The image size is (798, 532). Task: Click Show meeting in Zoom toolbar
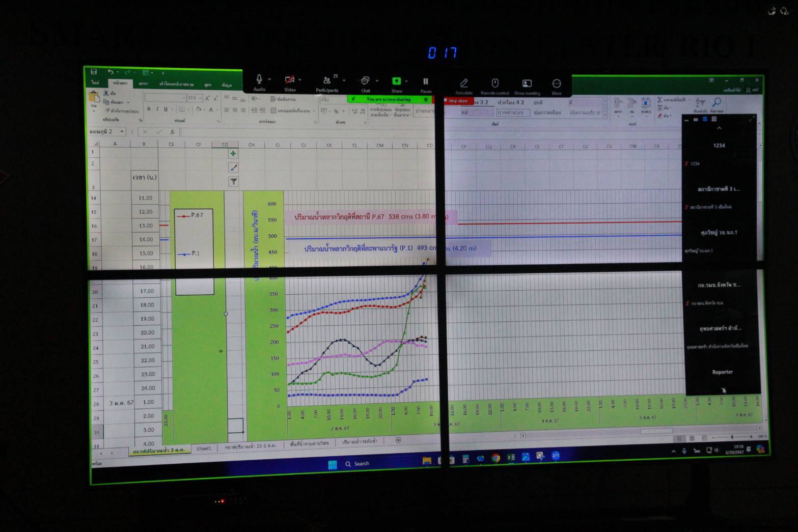[527, 86]
